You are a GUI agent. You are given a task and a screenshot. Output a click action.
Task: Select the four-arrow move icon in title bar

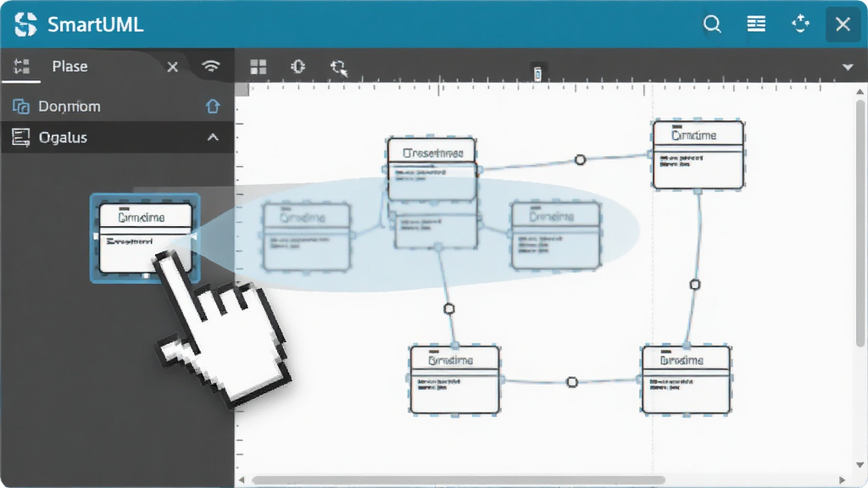pos(800,24)
